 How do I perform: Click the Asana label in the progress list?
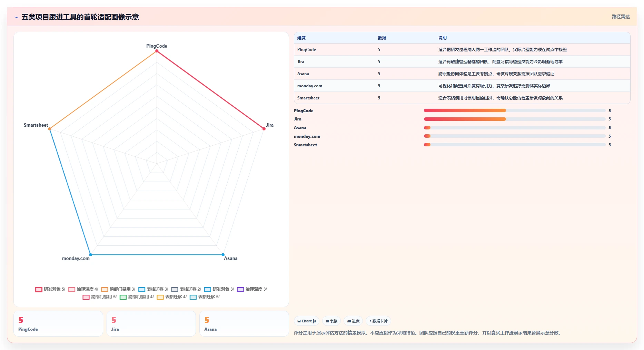click(300, 128)
